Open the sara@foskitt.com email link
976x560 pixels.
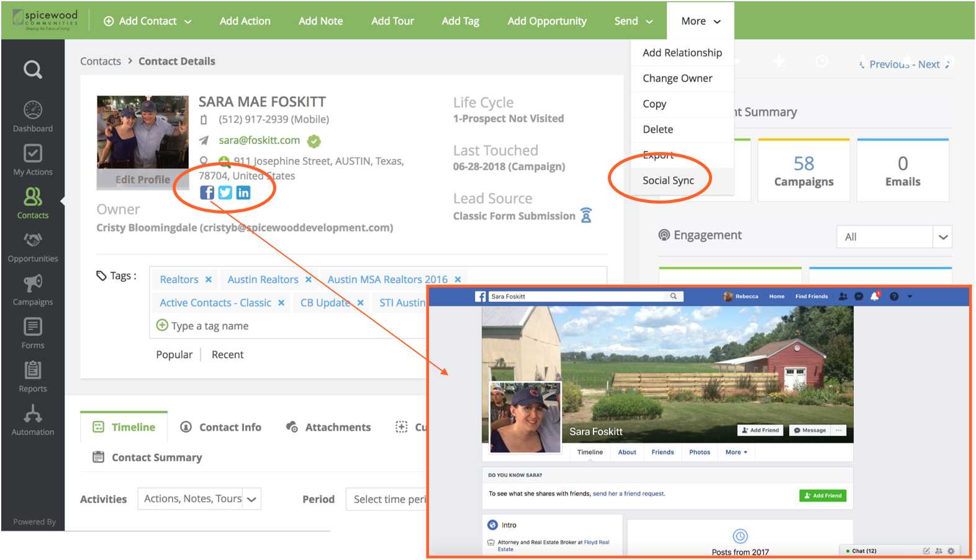260,140
